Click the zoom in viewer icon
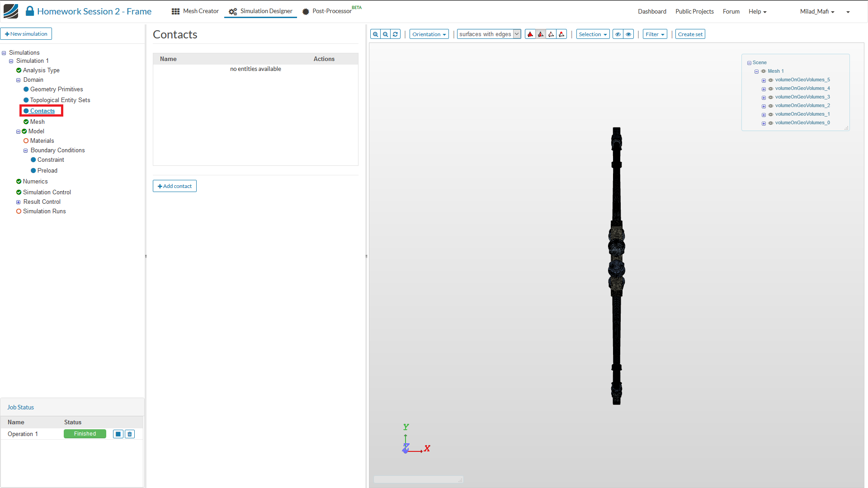The width and height of the screenshot is (868, 488). (375, 34)
